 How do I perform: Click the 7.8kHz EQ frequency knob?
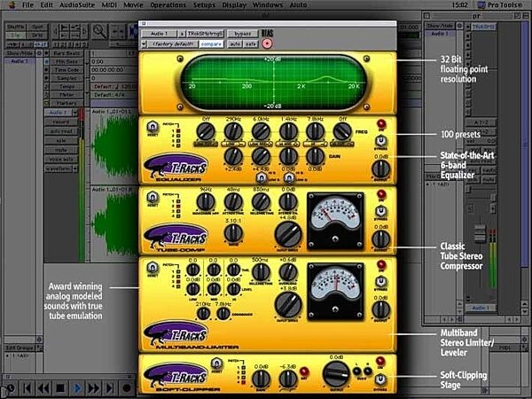coord(315,131)
